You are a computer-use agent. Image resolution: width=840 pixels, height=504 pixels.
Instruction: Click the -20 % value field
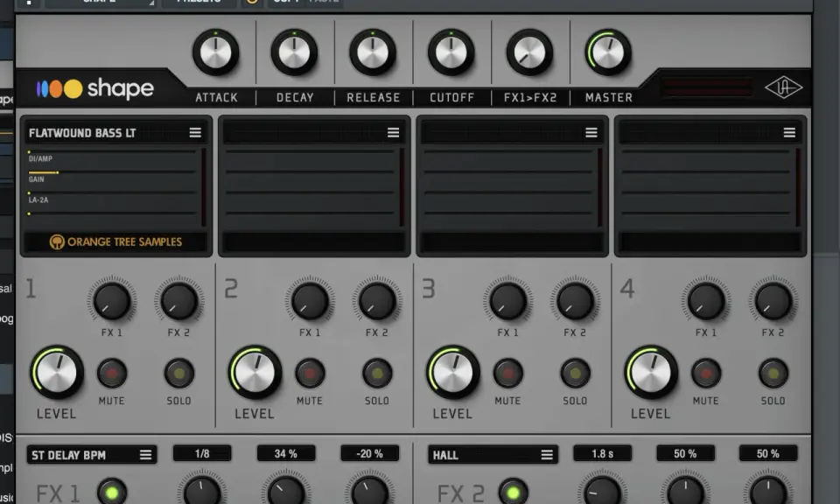pyautogui.click(x=369, y=453)
